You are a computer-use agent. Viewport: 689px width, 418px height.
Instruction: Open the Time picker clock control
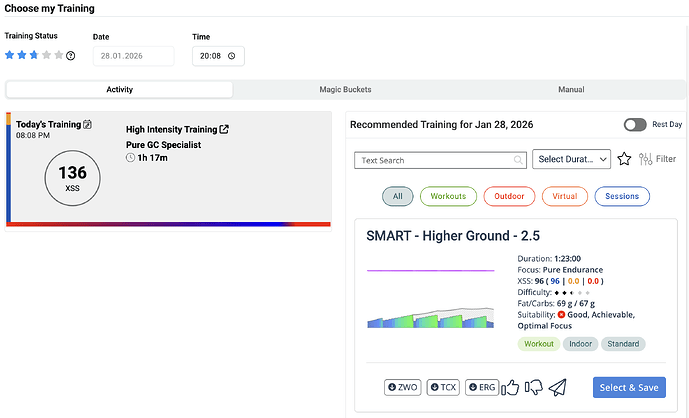coord(232,56)
